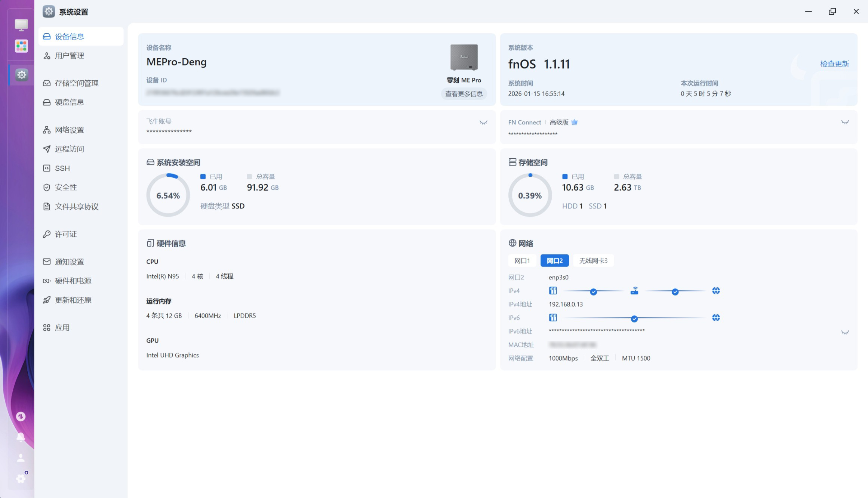
Task: Reveal the hidden 飞牛账号 with eye icon
Action: 483,123
